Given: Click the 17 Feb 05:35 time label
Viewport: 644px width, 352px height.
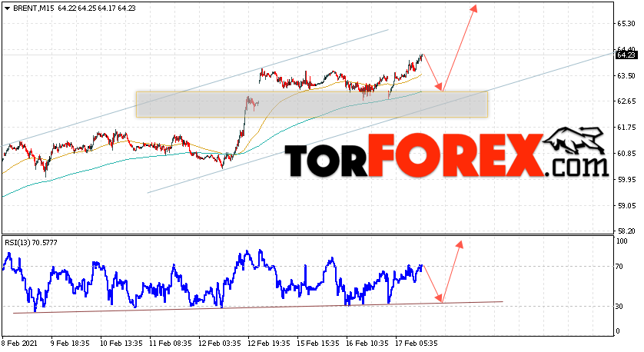Looking at the screenshot, I should click(417, 343).
